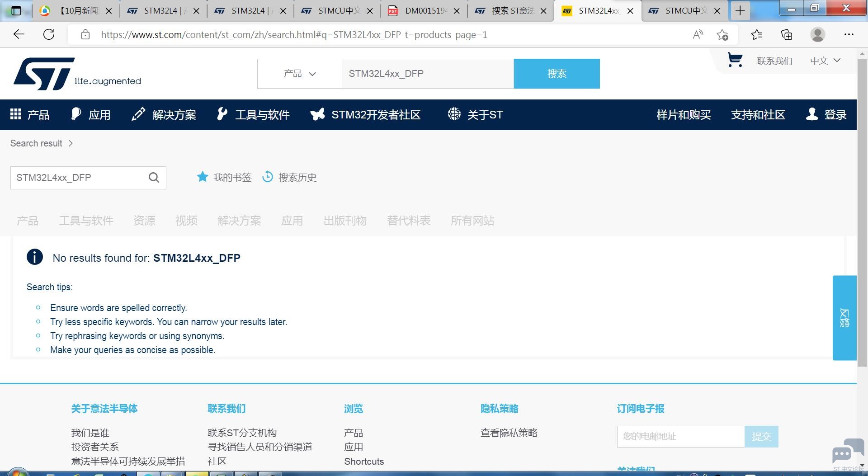Click the blue 搜索 button
Screen dimensions: 868x476
click(557, 74)
